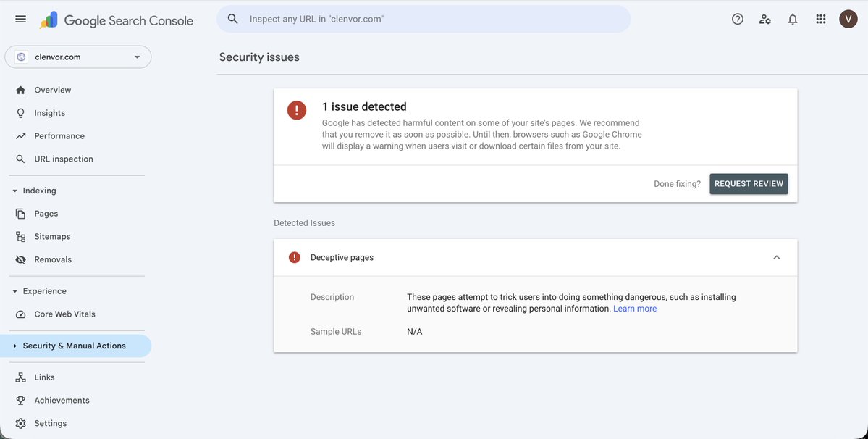This screenshot has height=439, width=868.
Task: Click the Sitemaps tree icon
Action: (x=20, y=236)
